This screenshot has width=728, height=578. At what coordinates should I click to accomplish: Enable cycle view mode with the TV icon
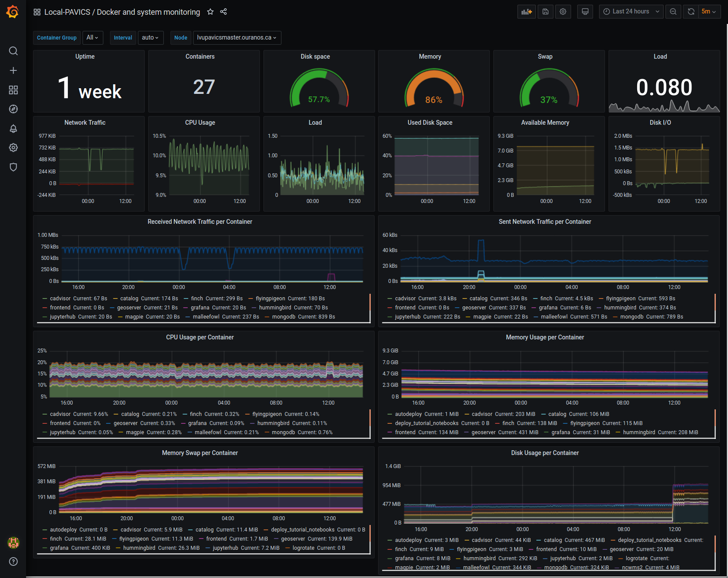[585, 12]
